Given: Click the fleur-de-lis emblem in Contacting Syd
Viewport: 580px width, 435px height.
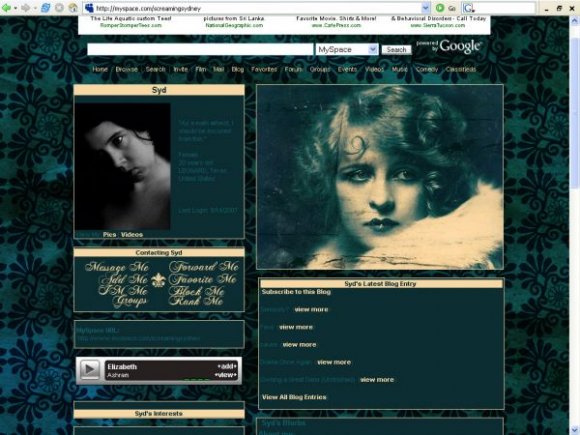Looking at the screenshot, I should [x=158, y=280].
